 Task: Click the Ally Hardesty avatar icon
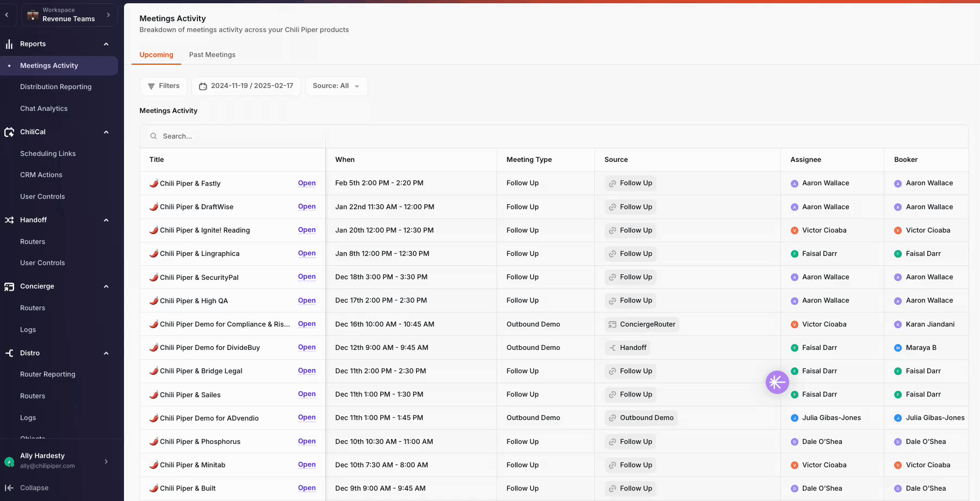point(9,462)
